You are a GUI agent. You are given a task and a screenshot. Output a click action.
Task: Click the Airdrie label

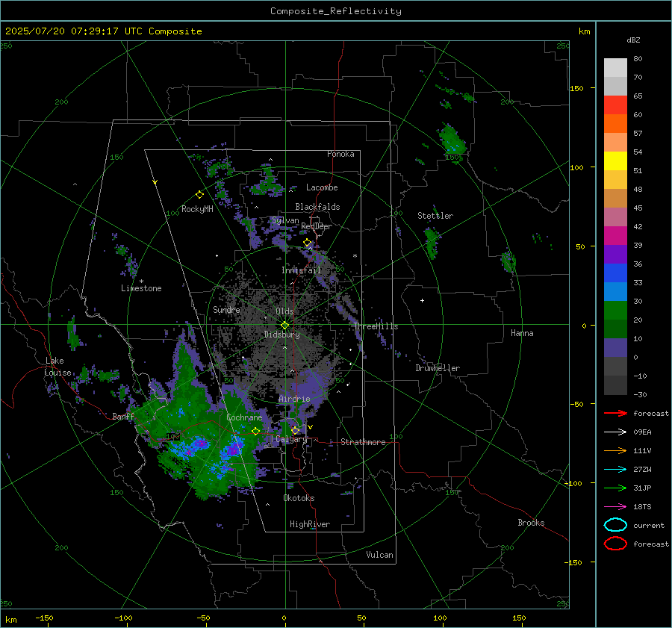pos(294,399)
